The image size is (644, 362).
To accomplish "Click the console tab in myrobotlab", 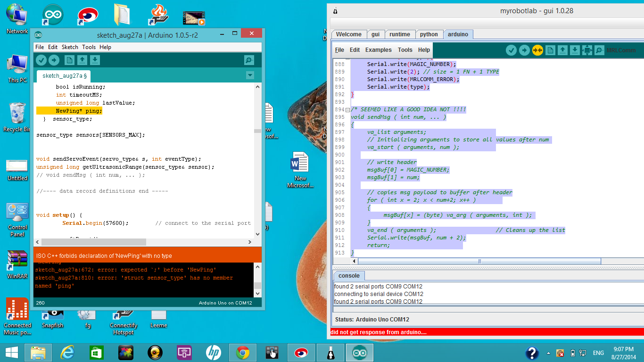I will pos(349,276).
